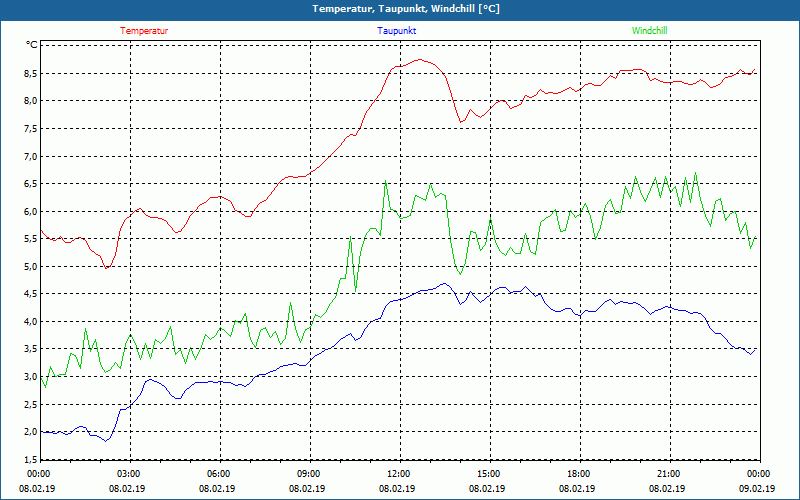Click the 21:00 time axis label
This screenshot has height=500, width=800.
pyautogui.click(x=670, y=474)
